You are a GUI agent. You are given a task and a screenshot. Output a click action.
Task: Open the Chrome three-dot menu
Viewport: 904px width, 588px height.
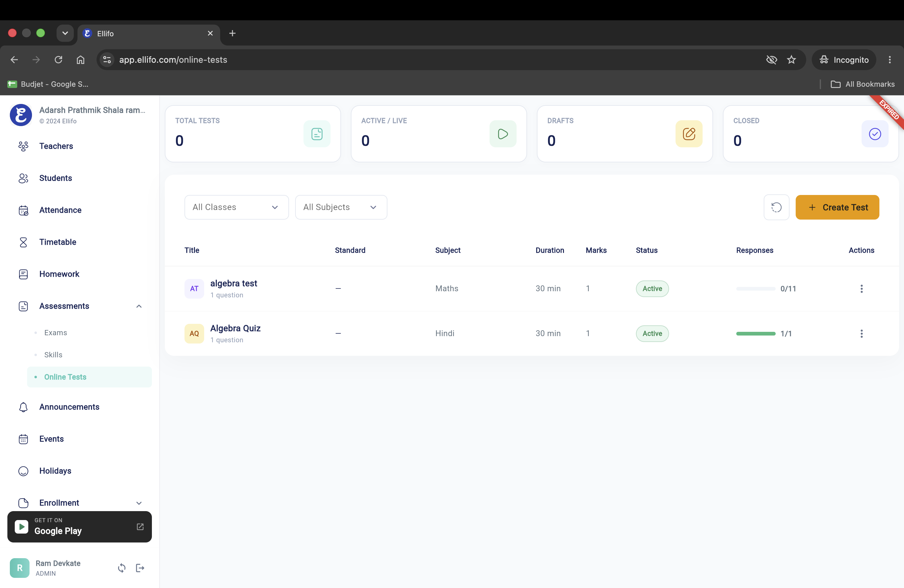pos(889,60)
